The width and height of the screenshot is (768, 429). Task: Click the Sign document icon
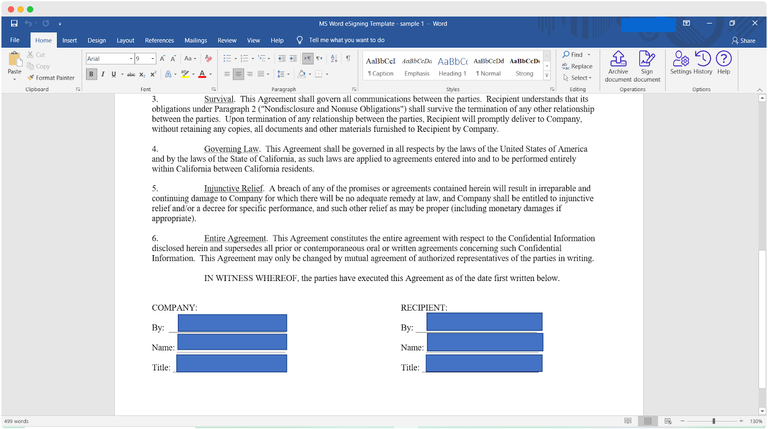pyautogui.click(x=646, y=65)
